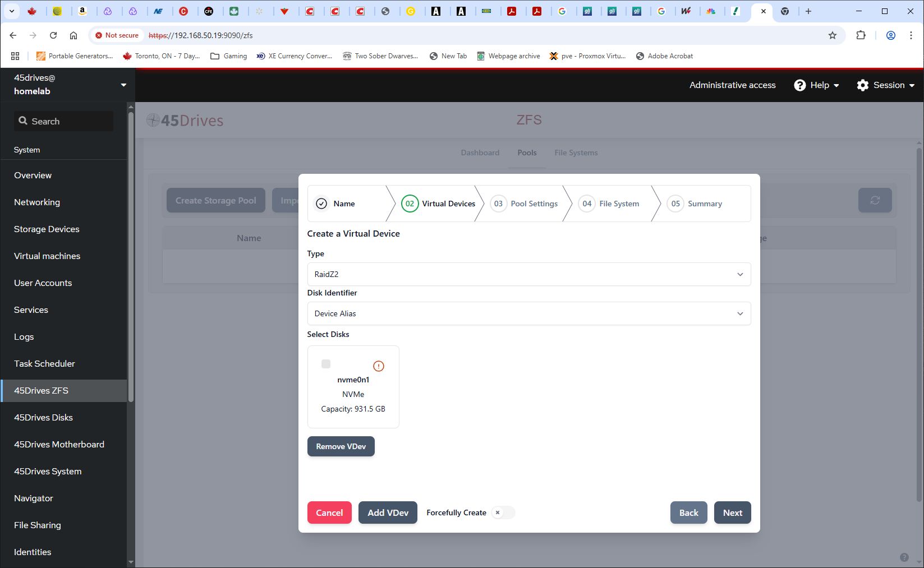Switch to the File Systems tab
Viewport: 924px width, 568px height.
(x=576, y=153)
